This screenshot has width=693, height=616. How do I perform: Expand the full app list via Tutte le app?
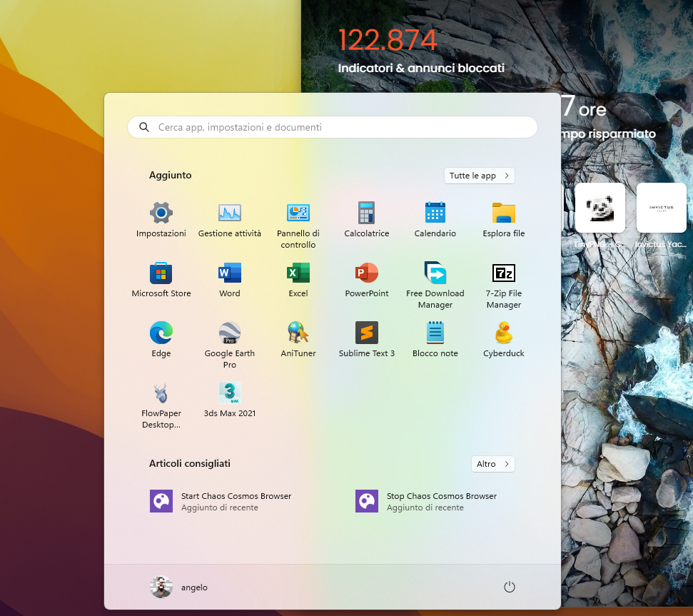click(479, 175)
